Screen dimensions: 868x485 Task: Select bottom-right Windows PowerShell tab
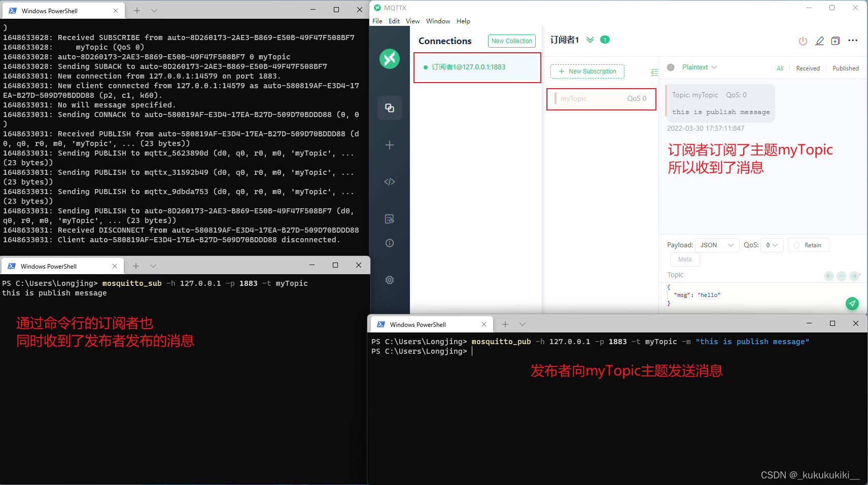pos(432,324)
